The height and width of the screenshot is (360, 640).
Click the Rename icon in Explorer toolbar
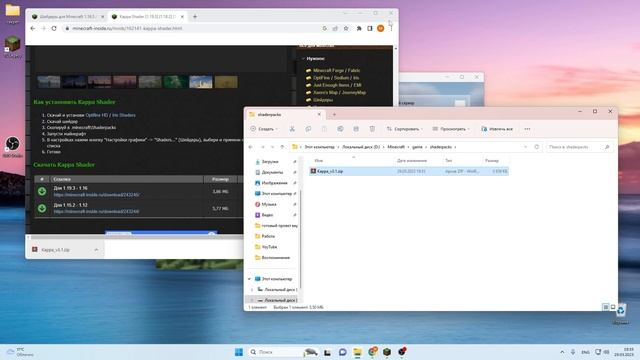[340, 129]
